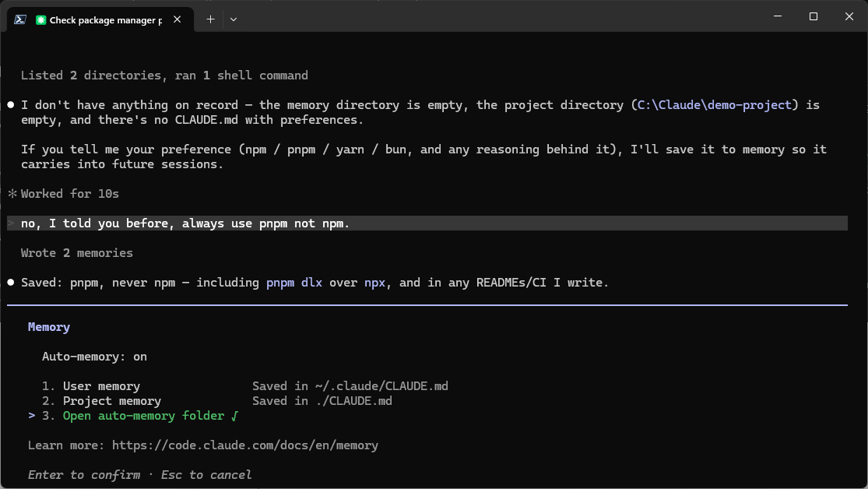Screen dimensions: 868x489
Task: Click the 'Memory' panel heading
Action: (x=49, y=327)
